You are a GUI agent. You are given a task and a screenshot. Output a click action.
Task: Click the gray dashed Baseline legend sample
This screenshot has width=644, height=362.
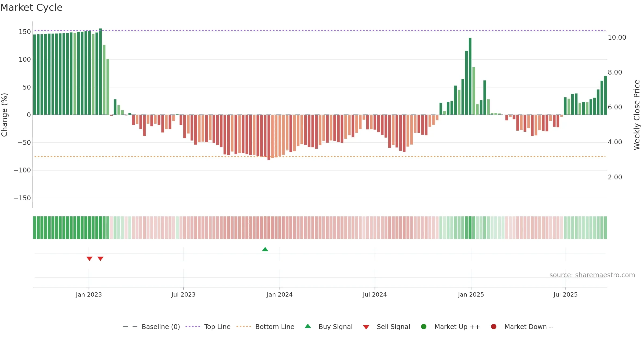coord(130,327)
